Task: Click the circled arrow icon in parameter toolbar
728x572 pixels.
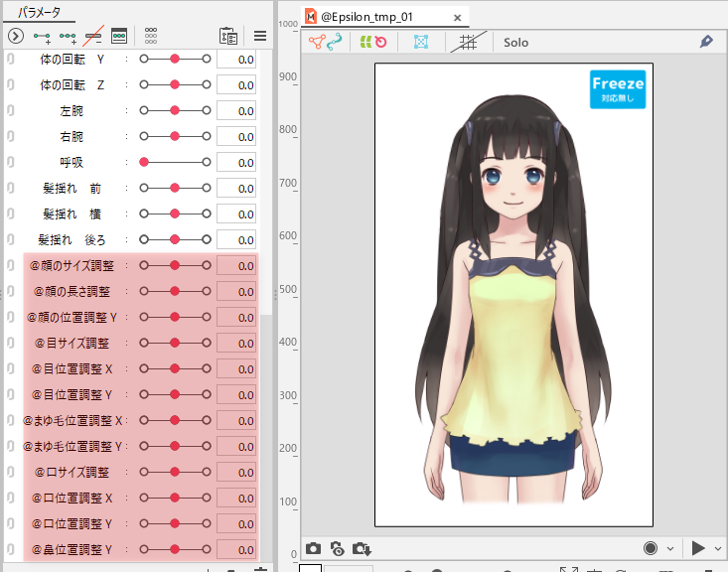Action: [16, 36]
